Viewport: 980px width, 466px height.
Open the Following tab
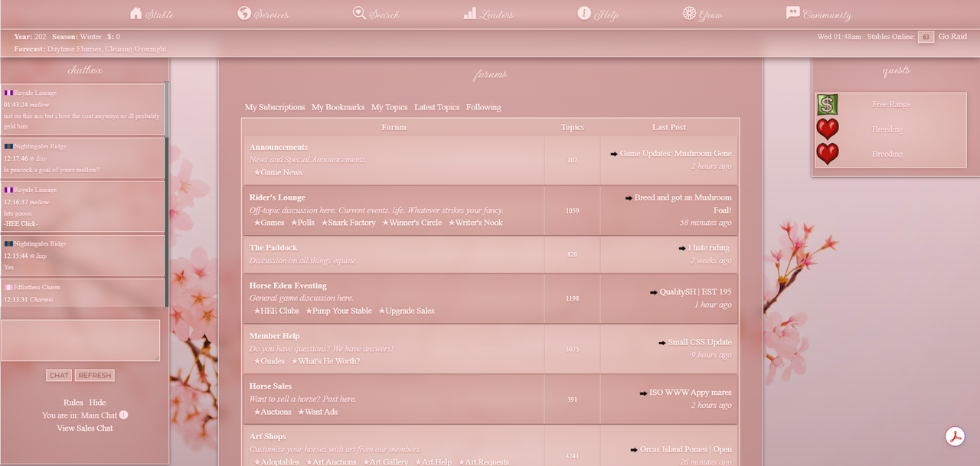point(483,107)
